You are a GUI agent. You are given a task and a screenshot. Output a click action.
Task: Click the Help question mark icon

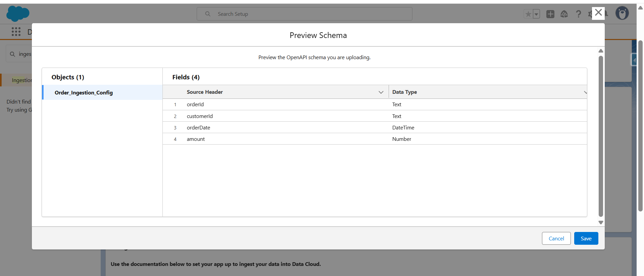point(578,14)
